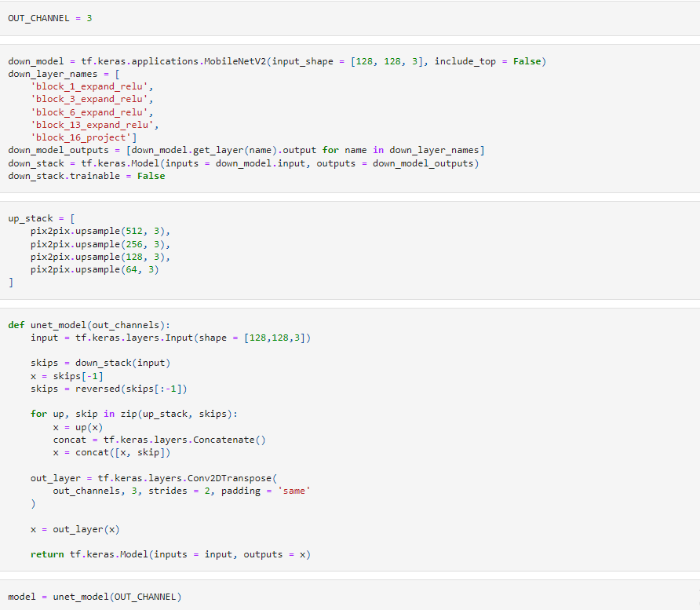Image resolution: width=700 pixels, height=610 pixels.
Task: Click the skips = down_stack(input) line
Action: [x=100, y=363]
